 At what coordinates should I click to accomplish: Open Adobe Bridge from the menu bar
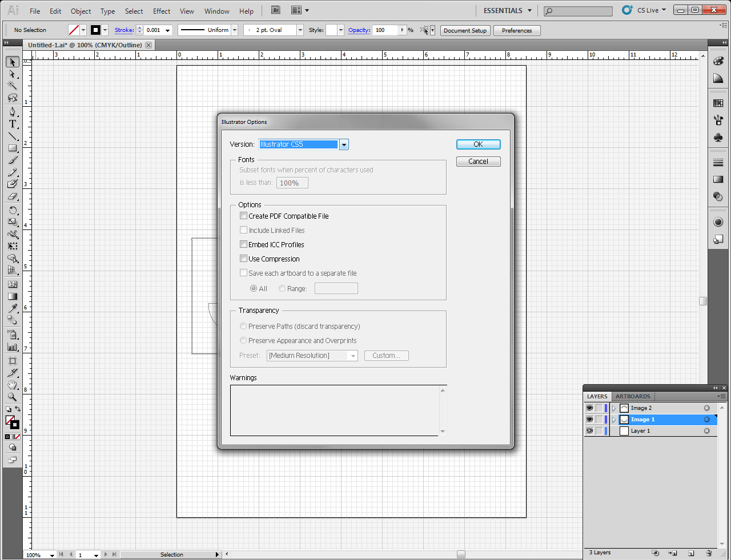point(276,10)
